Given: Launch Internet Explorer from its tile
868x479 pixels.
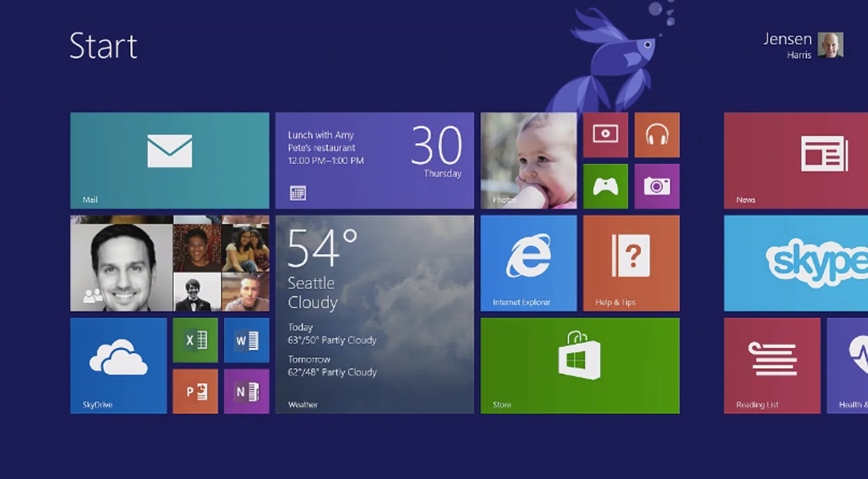Looking at the screenshot, I should pos(528,263).
